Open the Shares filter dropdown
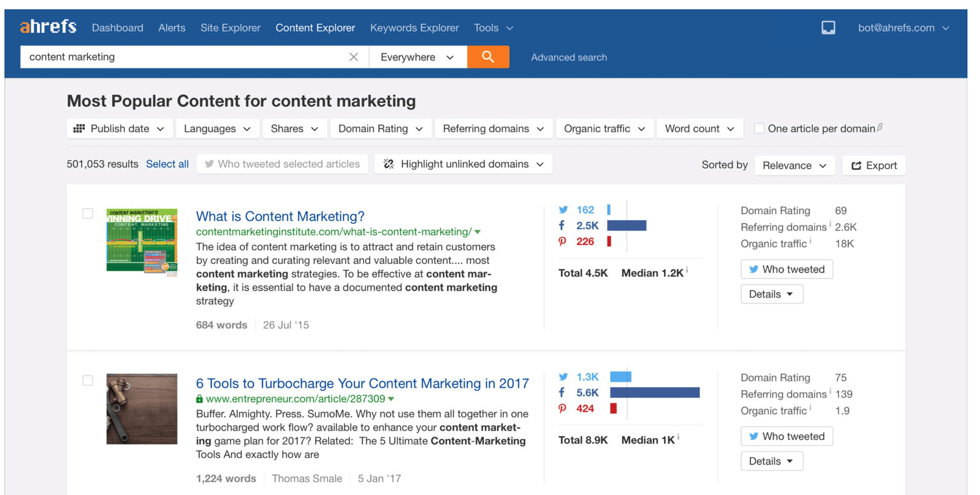This screenshot has width=980, height=495. tap(295, 129)
